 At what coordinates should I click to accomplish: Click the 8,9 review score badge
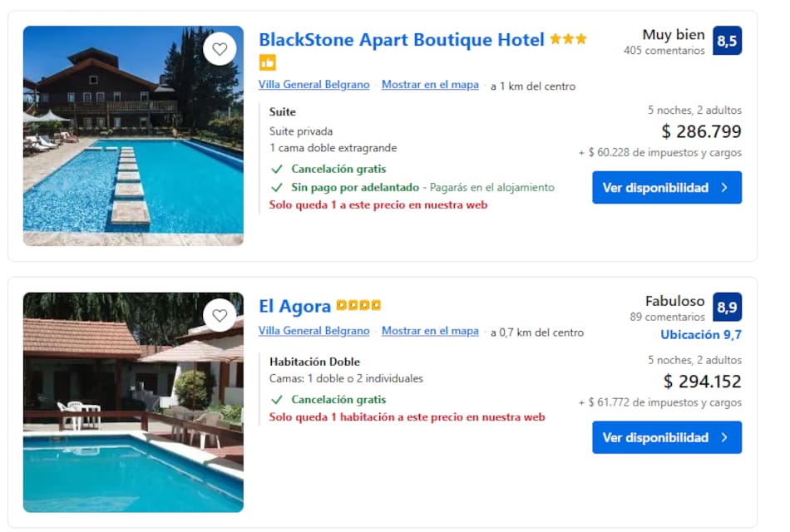point(727,308)
